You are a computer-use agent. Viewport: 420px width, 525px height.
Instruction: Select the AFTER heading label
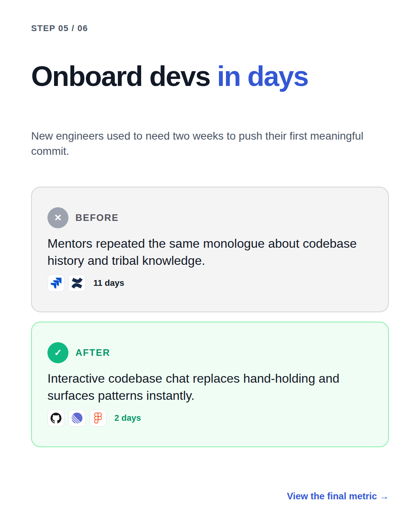coord(93,353)
